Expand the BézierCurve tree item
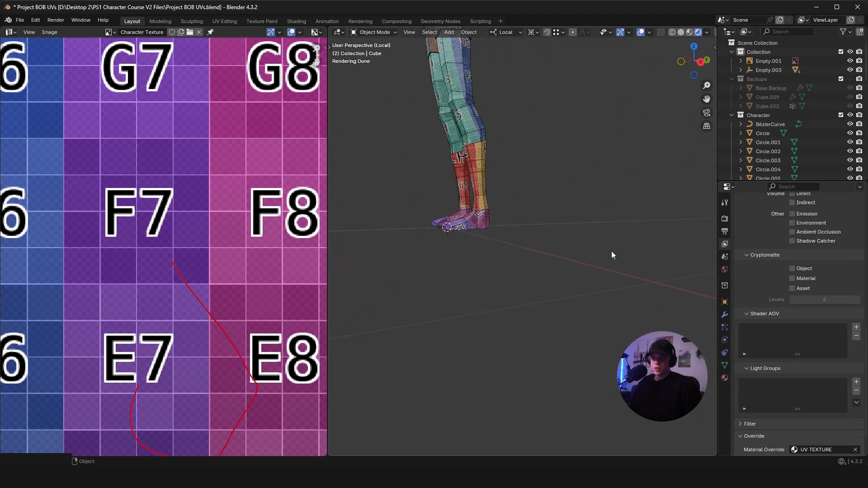Viewport: 868px width, 488px height. pos(741,124)
